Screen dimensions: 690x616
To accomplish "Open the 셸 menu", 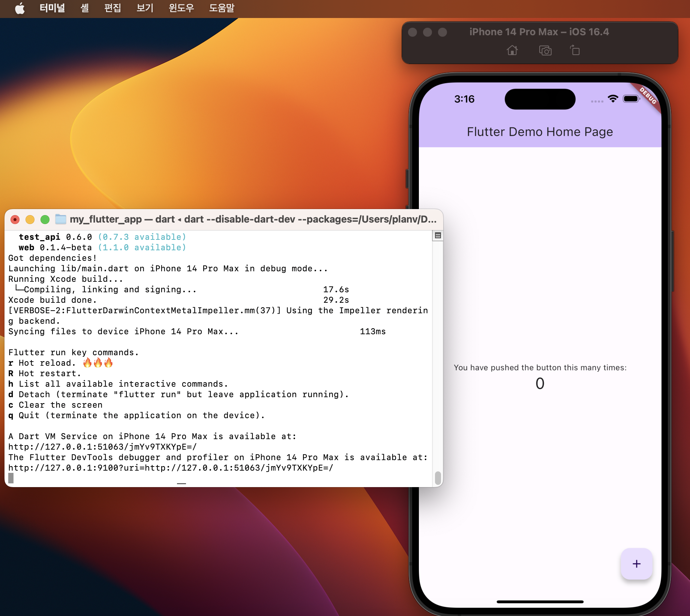I will [85, 8].
